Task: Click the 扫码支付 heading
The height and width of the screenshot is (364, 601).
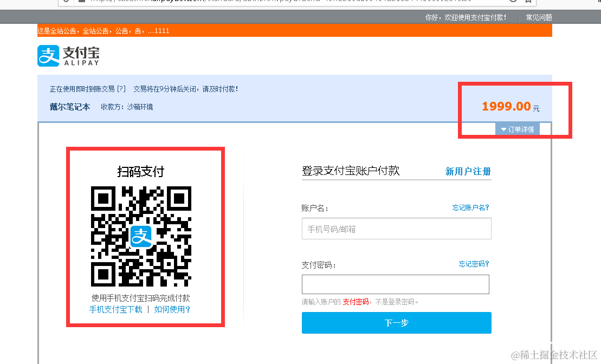Action: point(141,171)
